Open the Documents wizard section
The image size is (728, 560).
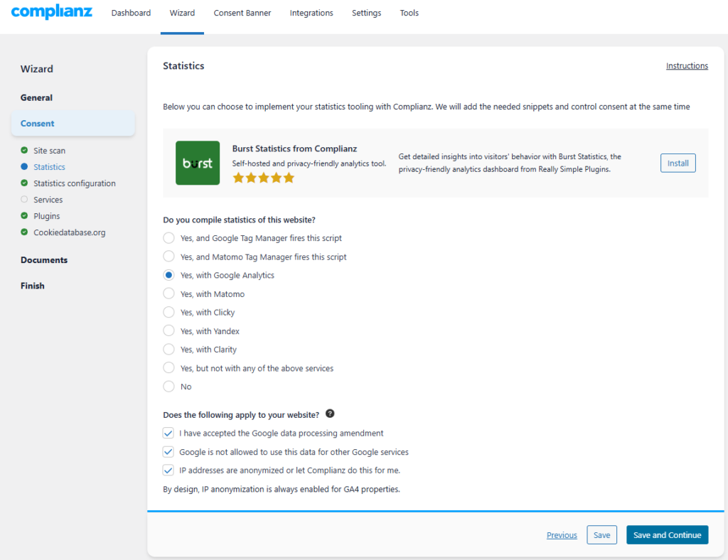(x=43, y=260)
